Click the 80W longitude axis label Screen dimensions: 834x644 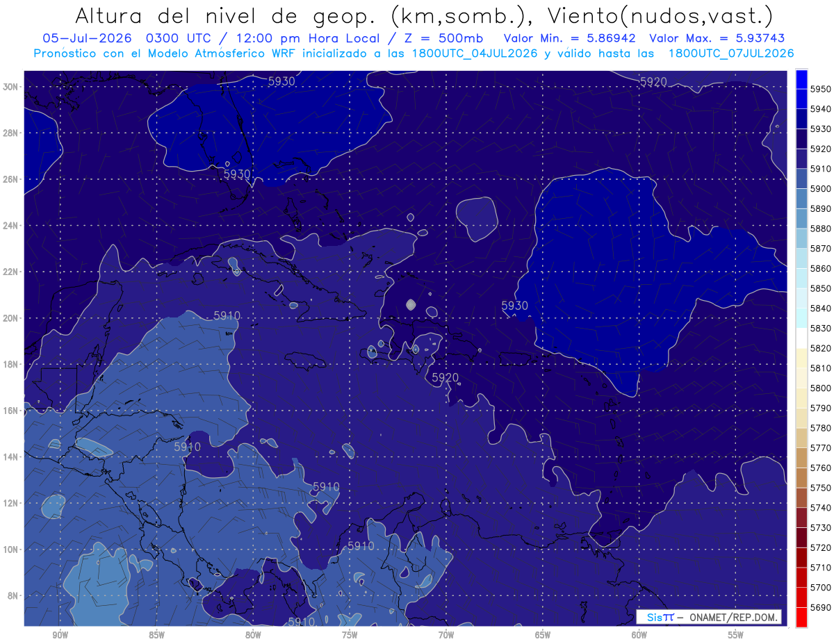[x=253, y=635]
